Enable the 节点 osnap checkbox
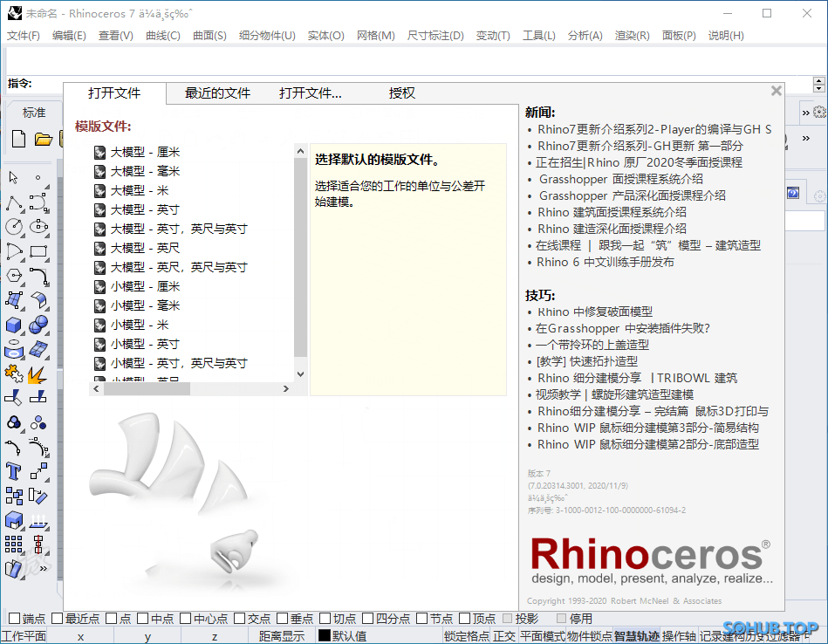This screenshot has width=828, height=644. (421, 618)
